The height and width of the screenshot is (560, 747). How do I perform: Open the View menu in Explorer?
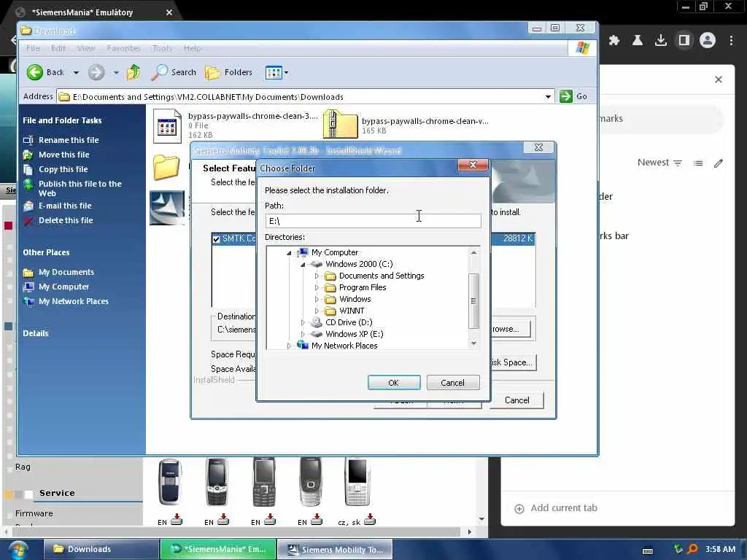(86, 48)
